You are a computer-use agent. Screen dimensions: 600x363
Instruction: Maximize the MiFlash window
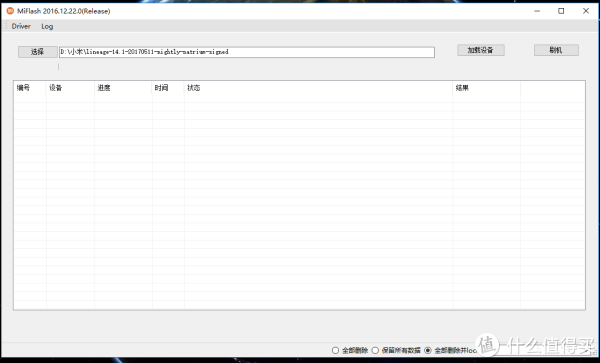[x=561, y=11]
